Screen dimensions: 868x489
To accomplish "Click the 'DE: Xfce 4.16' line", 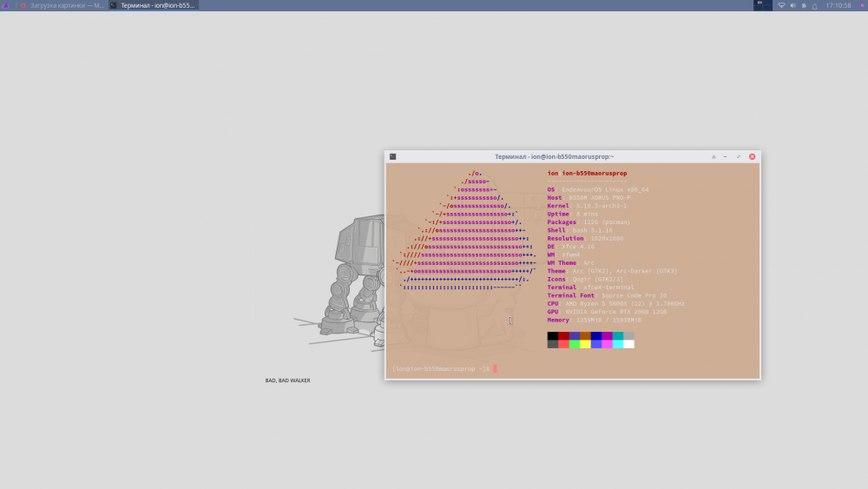I will click(571, 247).
